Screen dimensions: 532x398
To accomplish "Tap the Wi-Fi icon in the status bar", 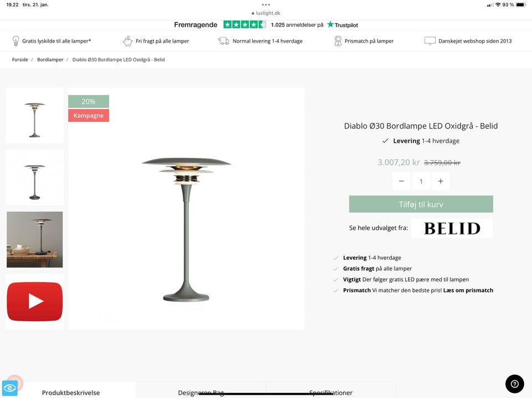I will pos(497,4).
